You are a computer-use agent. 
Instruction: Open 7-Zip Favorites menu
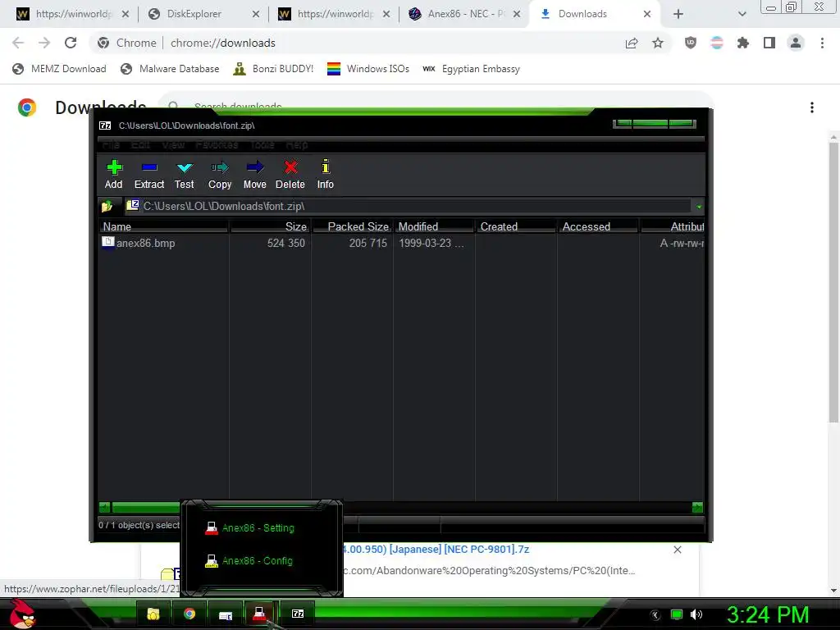point(217,144)
